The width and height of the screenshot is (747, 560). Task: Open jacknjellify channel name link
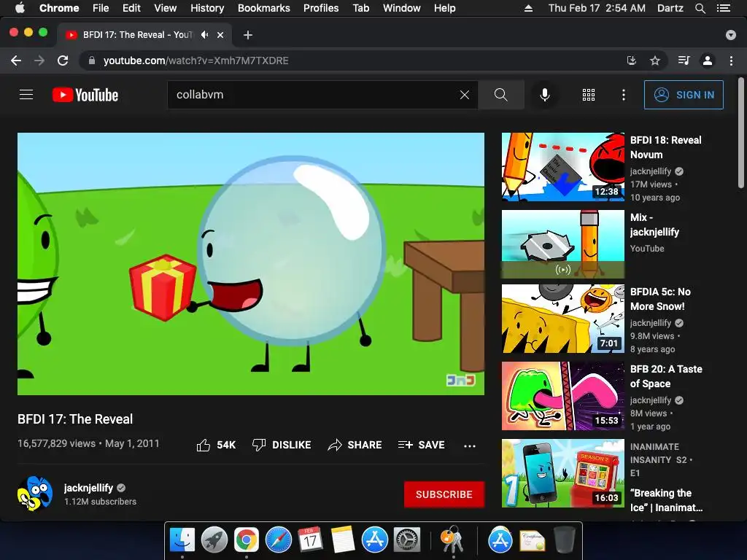[x=88, y=488]
